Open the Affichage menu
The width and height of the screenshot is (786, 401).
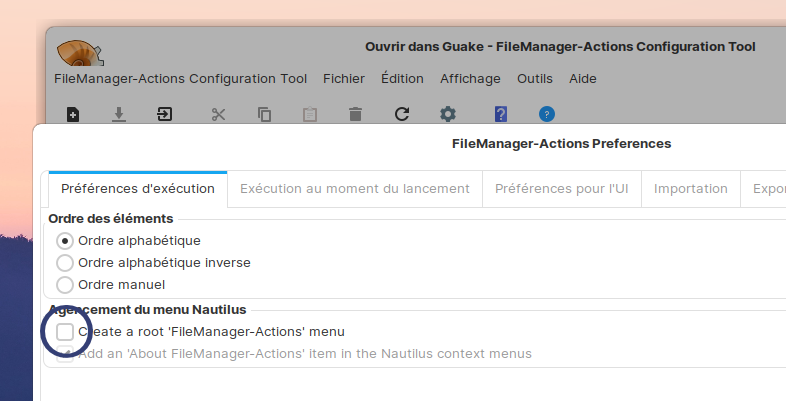click(x=470, y=79)
